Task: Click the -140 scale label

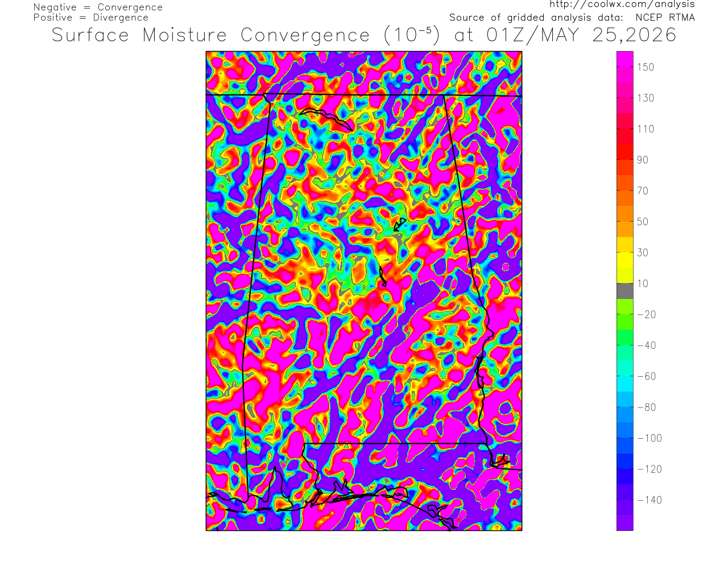Action: click(x=650, y=500)
